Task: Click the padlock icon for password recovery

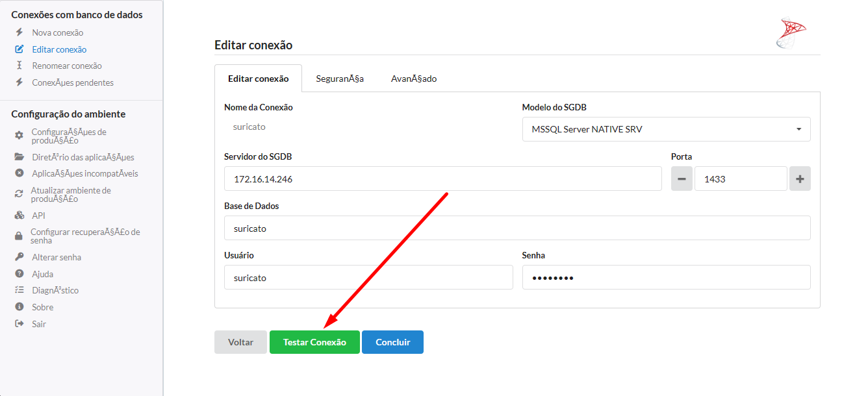Action: coord(19,236)
